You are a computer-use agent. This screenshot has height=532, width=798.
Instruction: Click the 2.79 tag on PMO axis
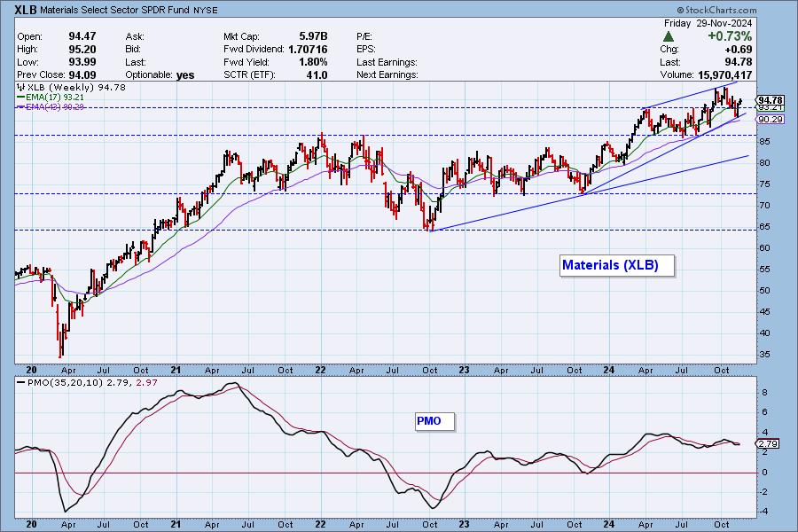coord(768,444)
